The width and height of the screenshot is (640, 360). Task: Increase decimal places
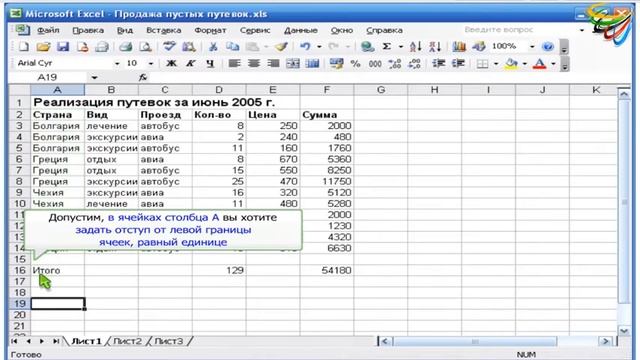click(x=395, y=64)
